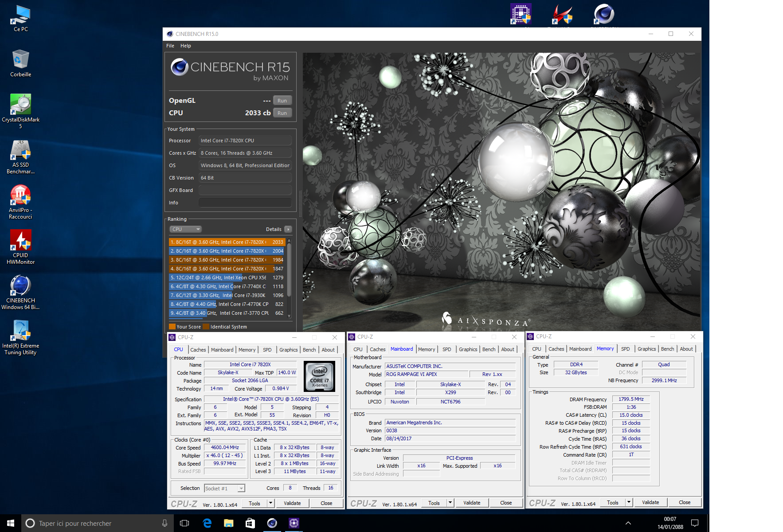Open the Windows Start menu
Viewport: 783px width, 532px height.
click(x=11, y=523)
